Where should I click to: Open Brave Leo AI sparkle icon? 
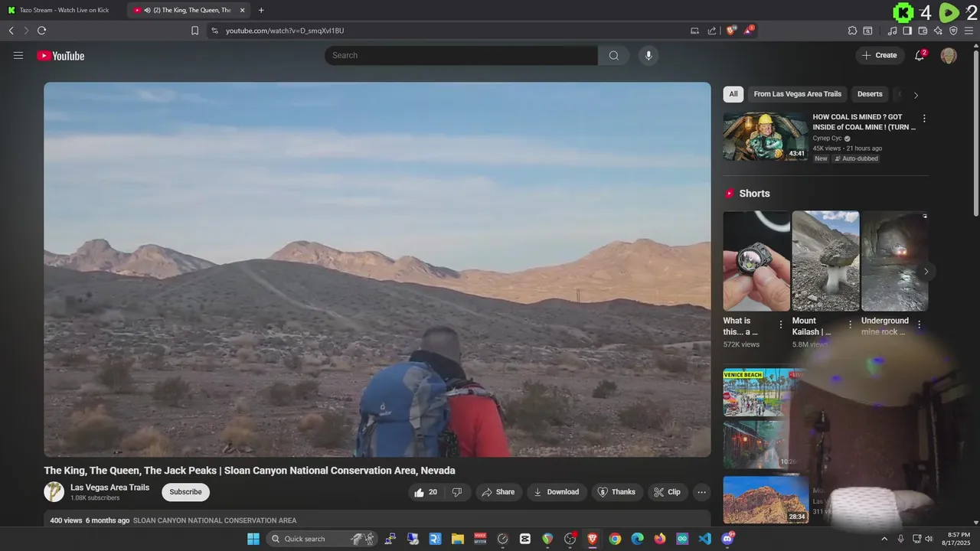click(x=938, y=31)
